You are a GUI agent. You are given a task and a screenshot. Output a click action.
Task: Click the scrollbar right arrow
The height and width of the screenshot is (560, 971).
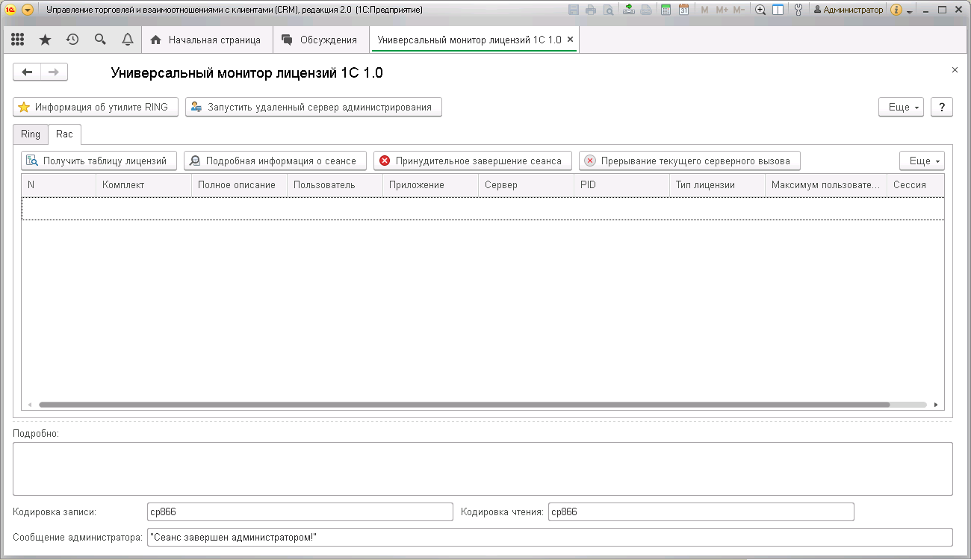[x=936, y=405]
